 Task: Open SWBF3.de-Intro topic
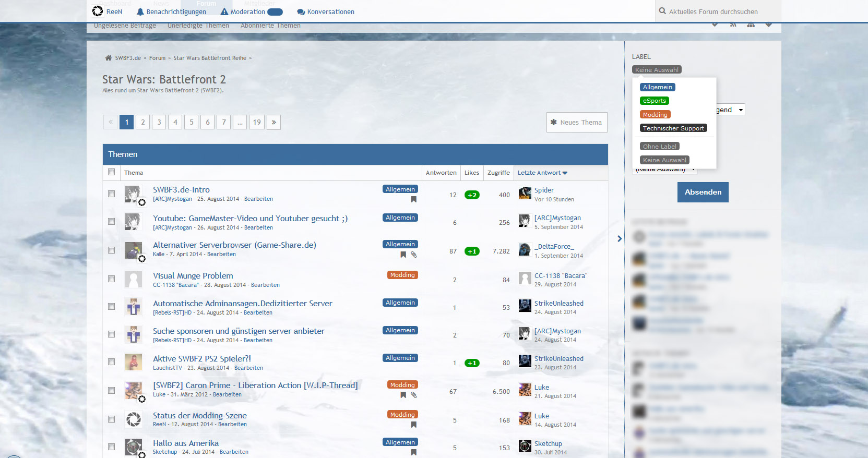pos(181,190)
